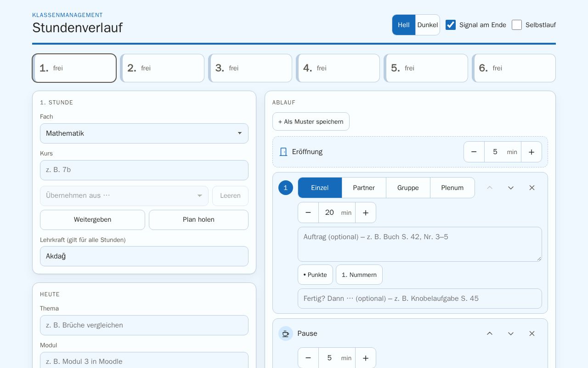The height and width of the screenshot is (368, 588).
Task: Open the Übernehmen aus dropdown
Action: point(124,196)
